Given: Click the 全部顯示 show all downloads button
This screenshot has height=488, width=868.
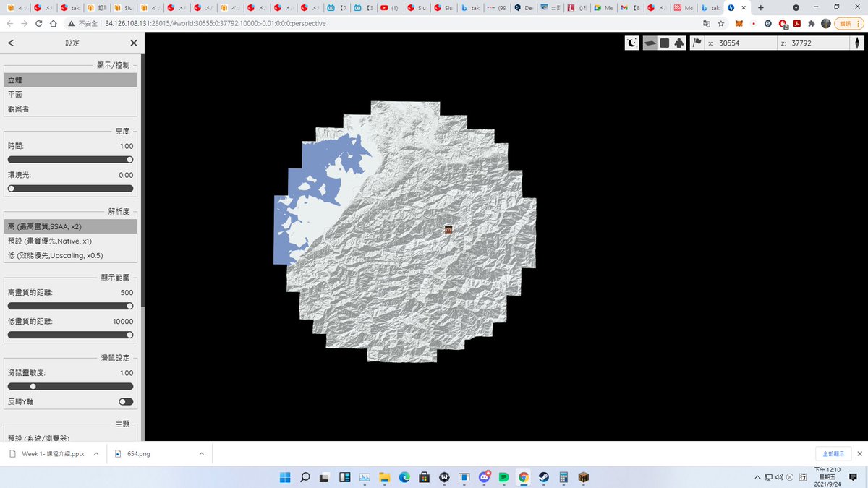Looking at the screenshot, I should (x=833, y=453).
